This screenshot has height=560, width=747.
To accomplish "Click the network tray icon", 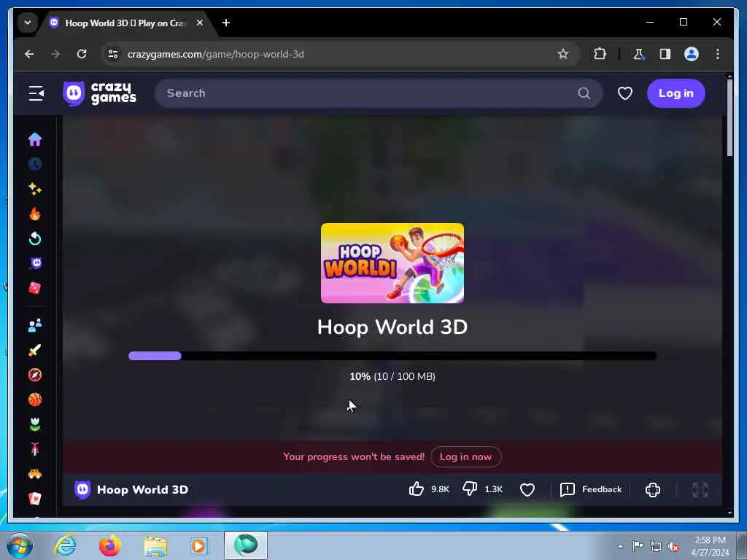I will 656,546.
